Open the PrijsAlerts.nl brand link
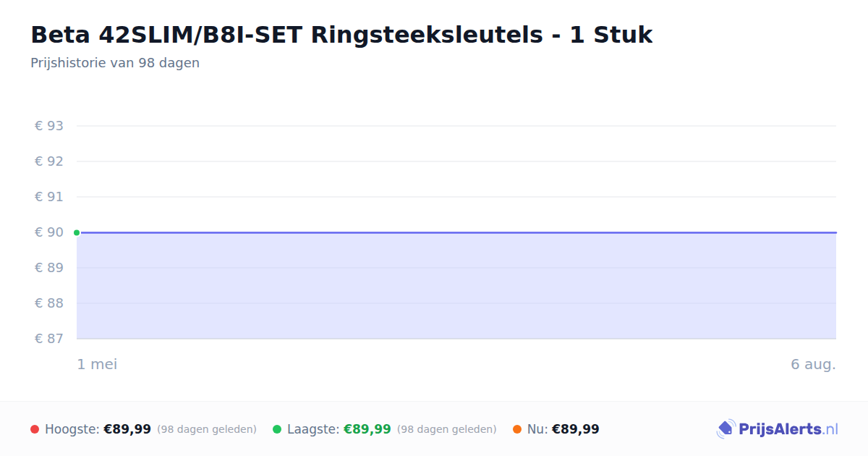 pyautogui.click(x=777, y=429)
